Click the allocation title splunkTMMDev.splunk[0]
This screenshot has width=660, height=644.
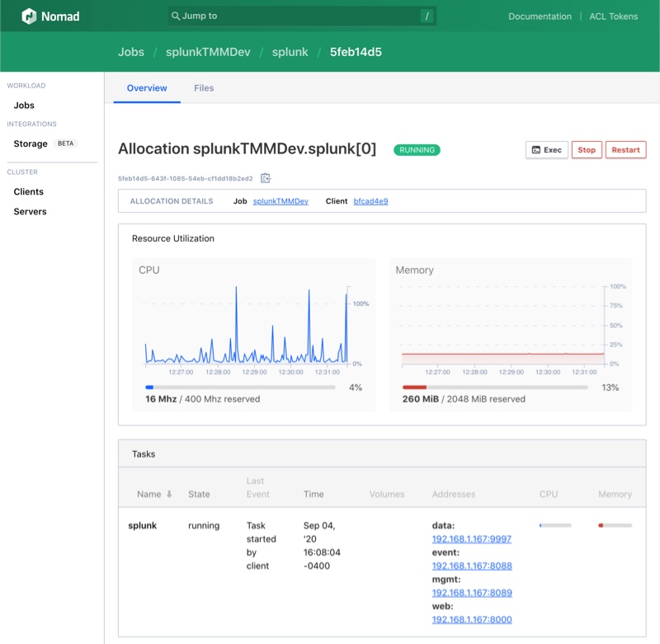247,149
